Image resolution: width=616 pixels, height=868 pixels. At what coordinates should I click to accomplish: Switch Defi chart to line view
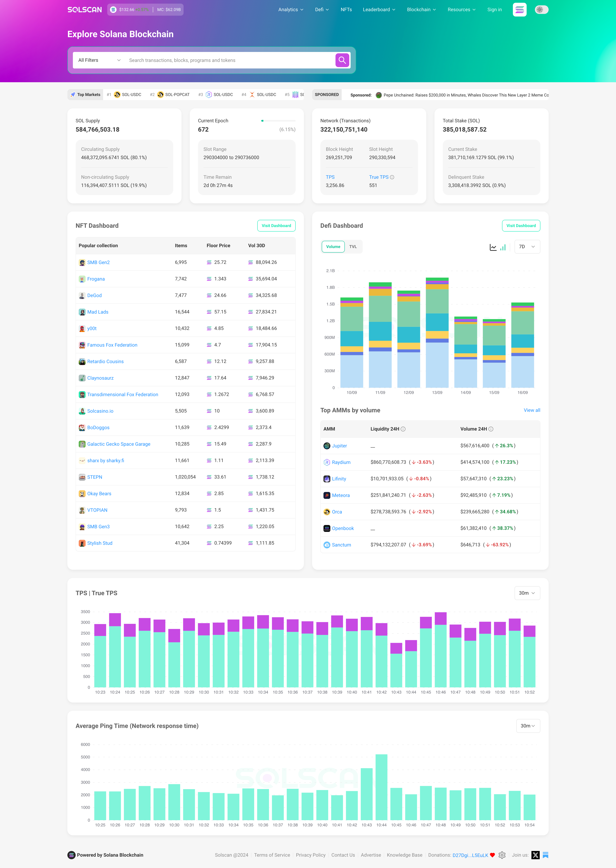(493, 247)
